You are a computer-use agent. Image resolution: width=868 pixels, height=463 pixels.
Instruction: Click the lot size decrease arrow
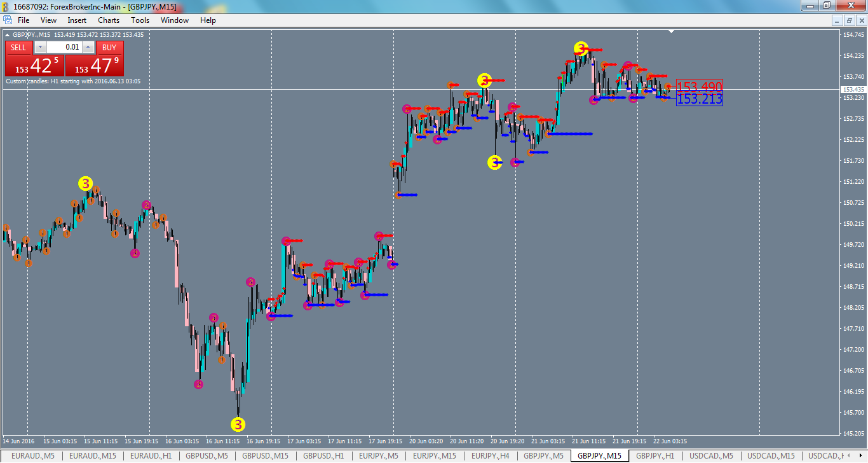pos(39,47)
